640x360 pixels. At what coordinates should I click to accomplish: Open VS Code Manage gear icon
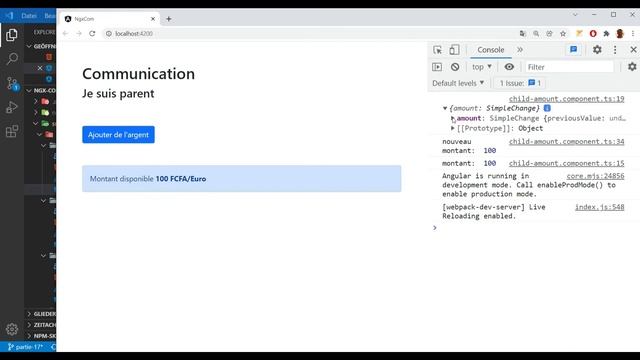(x=12, y=329)
